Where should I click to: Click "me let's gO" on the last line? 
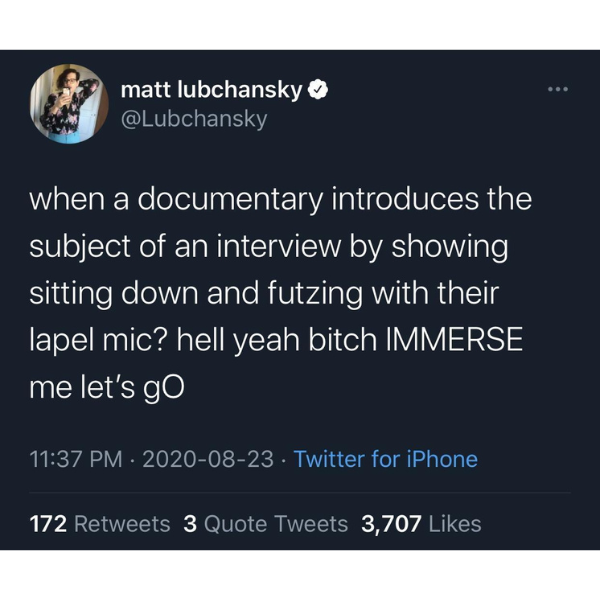107,388
